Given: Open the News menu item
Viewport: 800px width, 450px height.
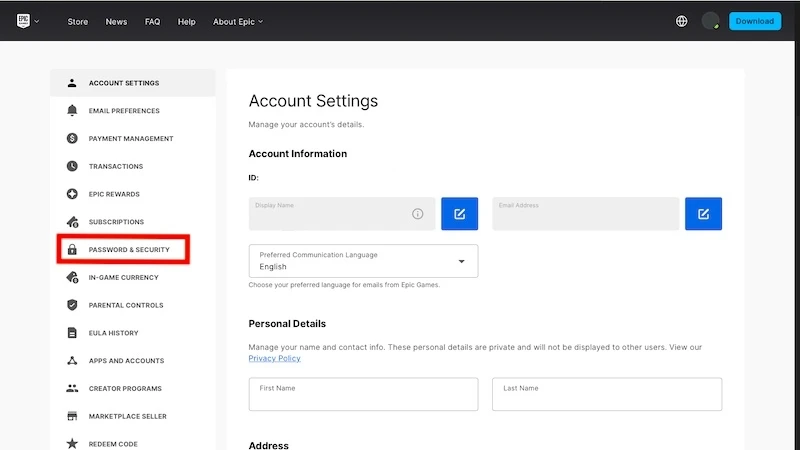Looking at the screenshot, I should pyautogui.click(x=116, y=21).
